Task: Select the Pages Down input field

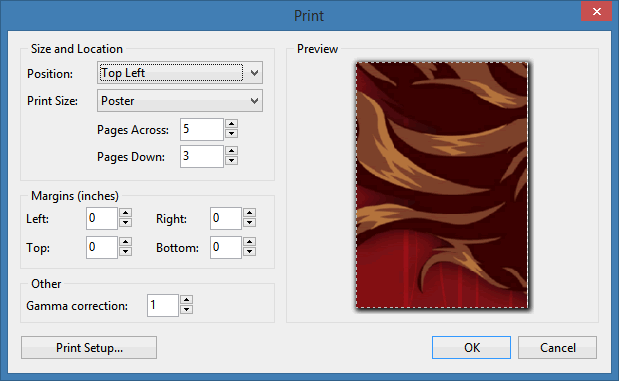Action: (x=202, y=156)
